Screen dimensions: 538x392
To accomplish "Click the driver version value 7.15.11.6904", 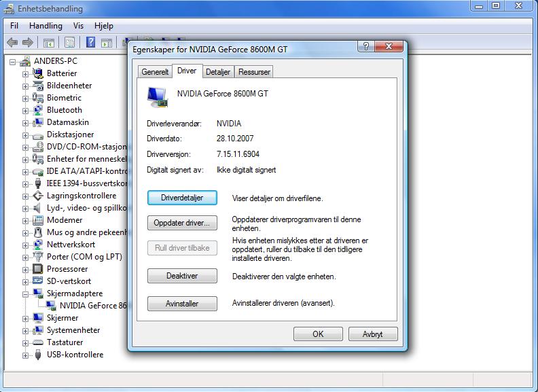I will tap(238, 154).
